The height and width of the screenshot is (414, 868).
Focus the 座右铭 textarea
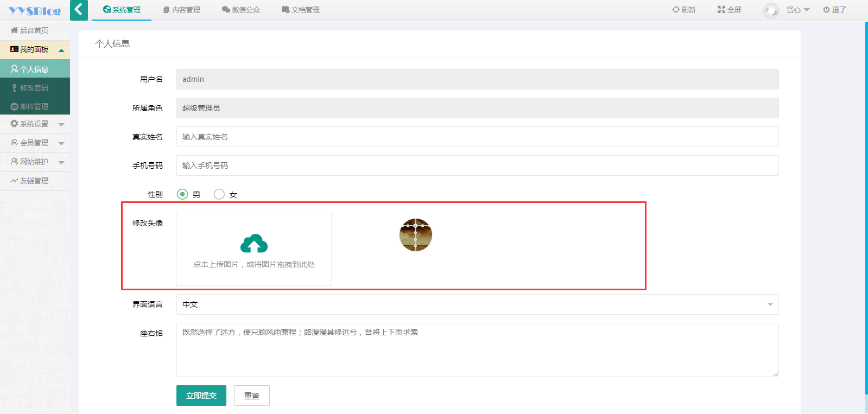point(477,350)
